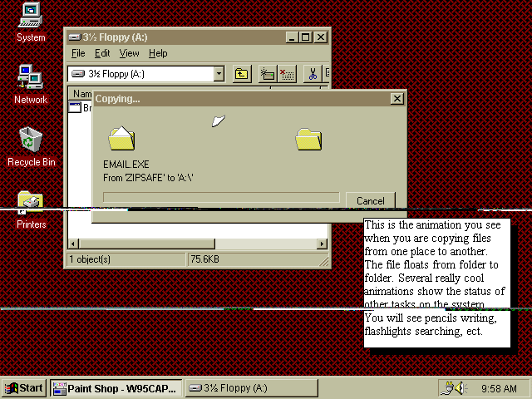Viewport: 532px width, 399px height.
Task: Open the Edit menu
Action: click(102, 53)
